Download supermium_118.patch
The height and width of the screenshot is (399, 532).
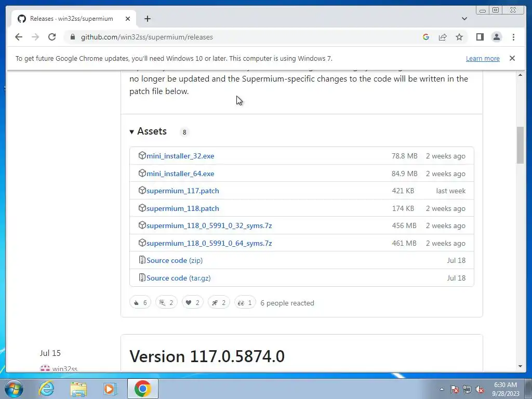point(182,209)
